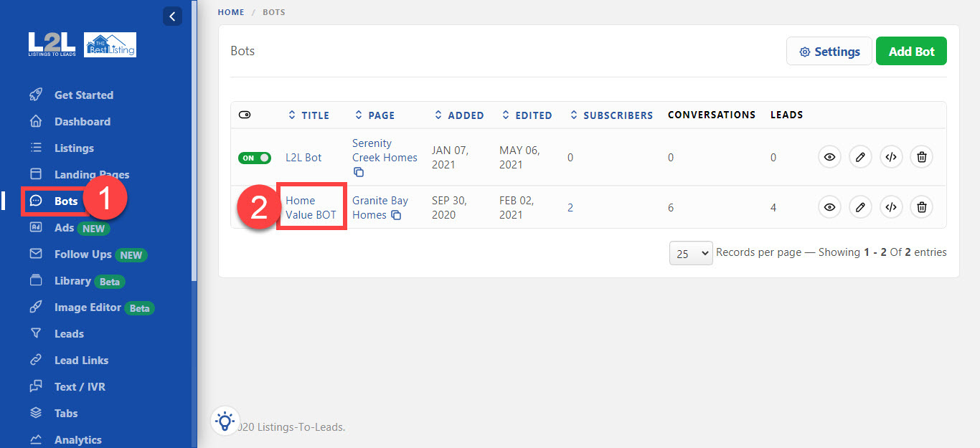This screenshot has width=980, height=448.
Task: Delete the L2L Bot using trash icon
Action: click(x=921, y=156)
